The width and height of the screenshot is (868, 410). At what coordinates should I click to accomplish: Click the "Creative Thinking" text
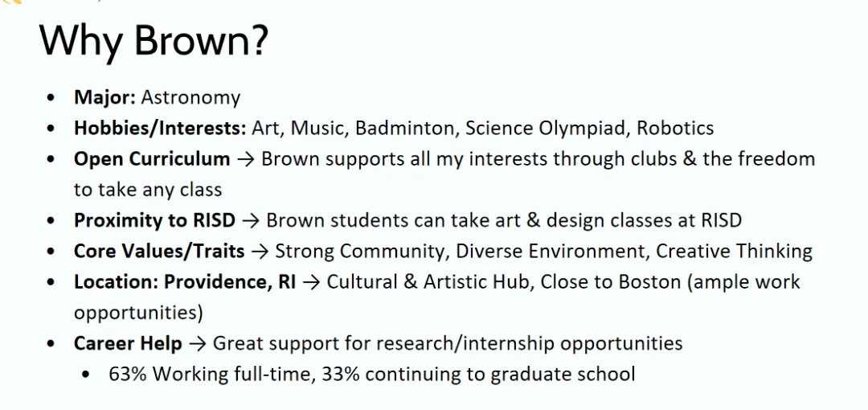(x=734, y=252)
